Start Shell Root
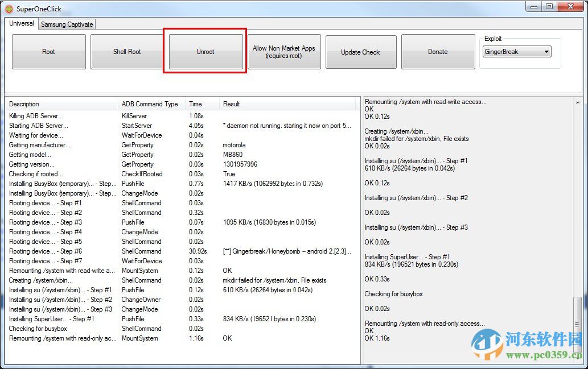This screenshot has height=369, width=588. (127, 52)
